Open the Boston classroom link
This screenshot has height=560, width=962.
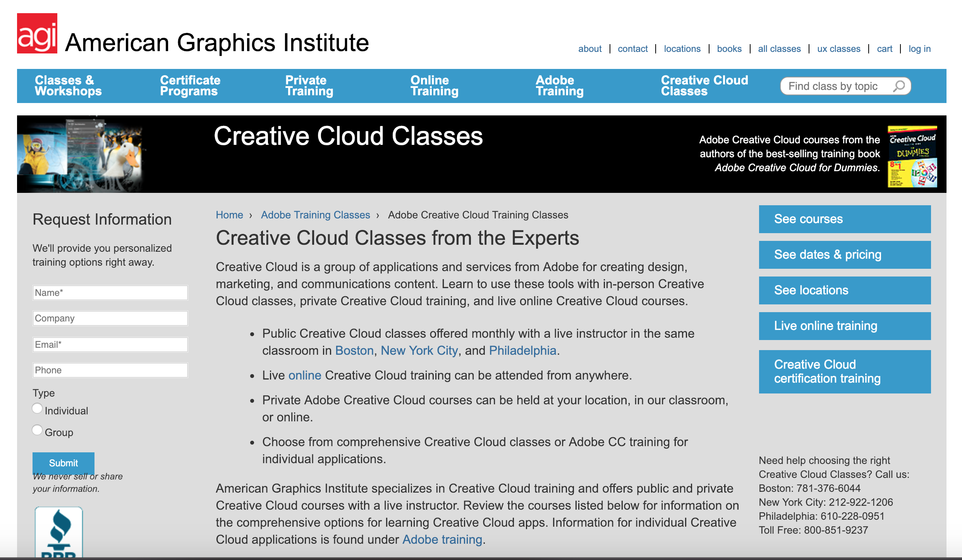coord(354,350)
